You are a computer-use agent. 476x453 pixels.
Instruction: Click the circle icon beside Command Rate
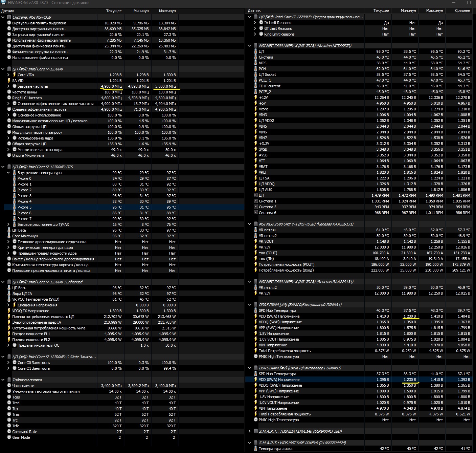tap(9, 432)
